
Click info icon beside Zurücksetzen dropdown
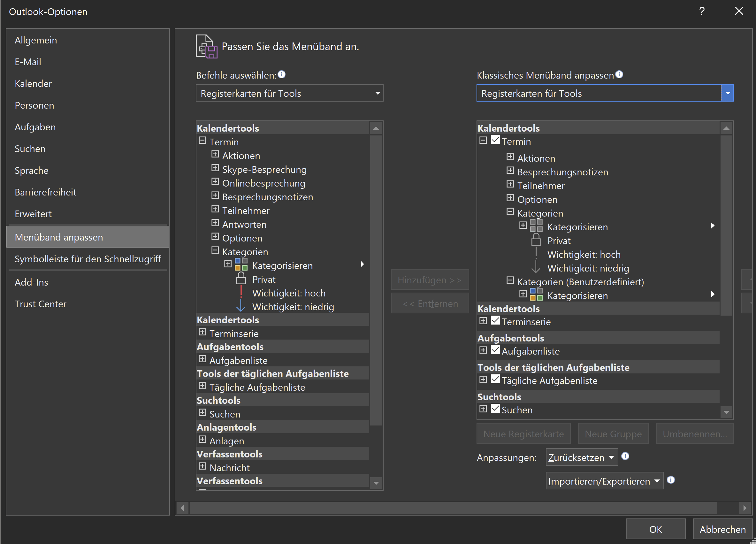[x=625, y=456]
